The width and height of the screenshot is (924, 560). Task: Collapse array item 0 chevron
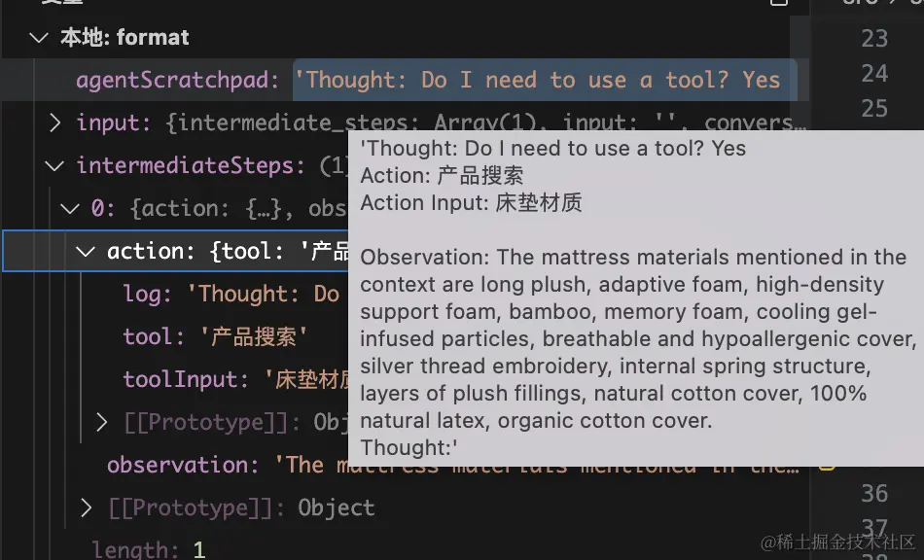click(70, 208)
